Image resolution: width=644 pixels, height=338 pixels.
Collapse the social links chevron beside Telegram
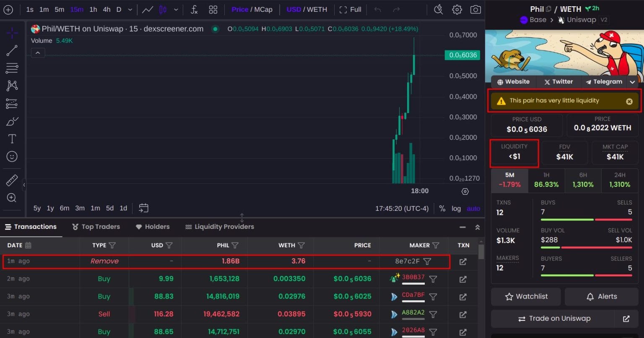tap(633, 81)
